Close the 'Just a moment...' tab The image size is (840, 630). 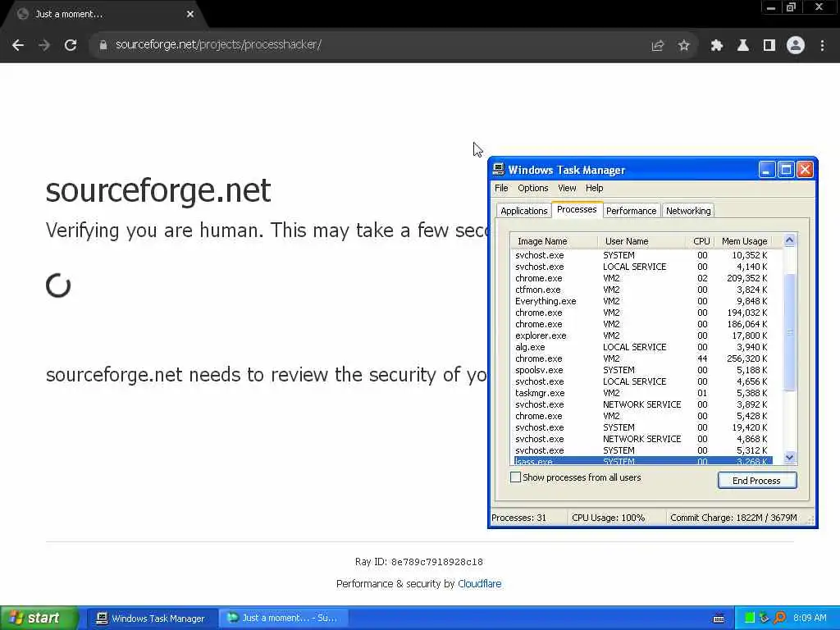point(190,15)
